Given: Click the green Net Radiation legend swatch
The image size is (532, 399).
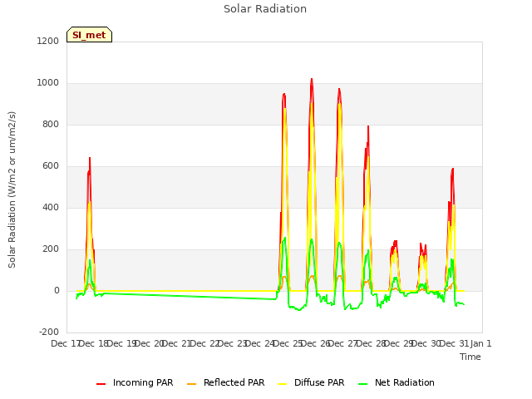Looking at the screenshot, I should point(363,384).
